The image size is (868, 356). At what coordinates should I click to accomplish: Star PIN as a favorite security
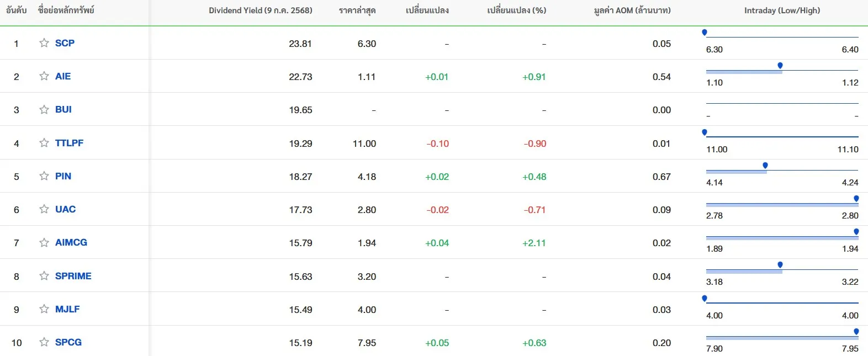(x=44, y=176)
